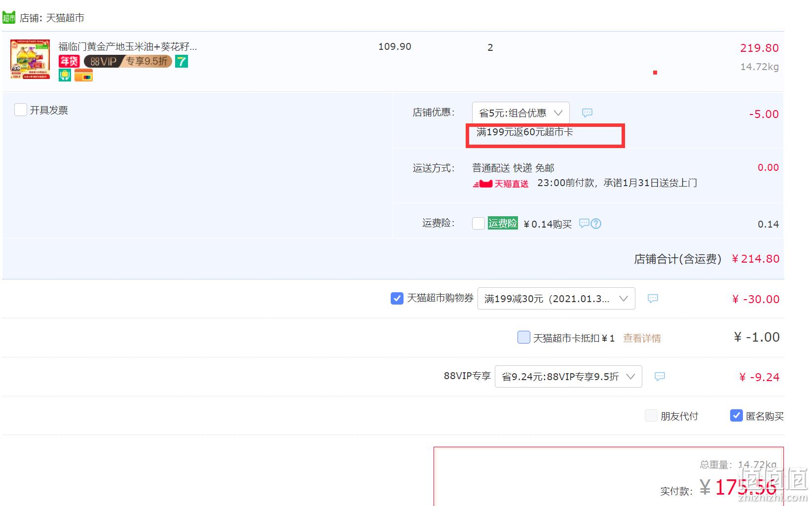Click the comment icon beside 88VIP专享
Screen dimensions: 812x506
coord(660,376)
